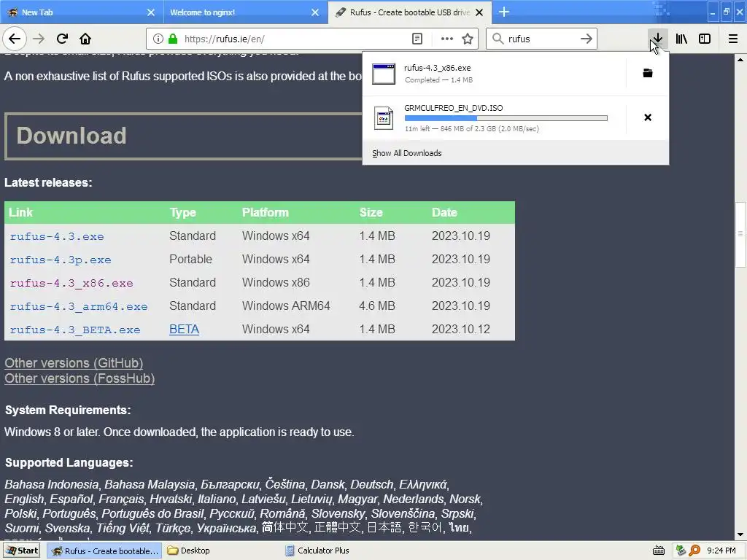Cancel the GRMCULFREO_EN_DVD.ISO download
Image resolution: width=747 pixels, height=560 pixels.
pyautogui.click(x=648, y=117)
